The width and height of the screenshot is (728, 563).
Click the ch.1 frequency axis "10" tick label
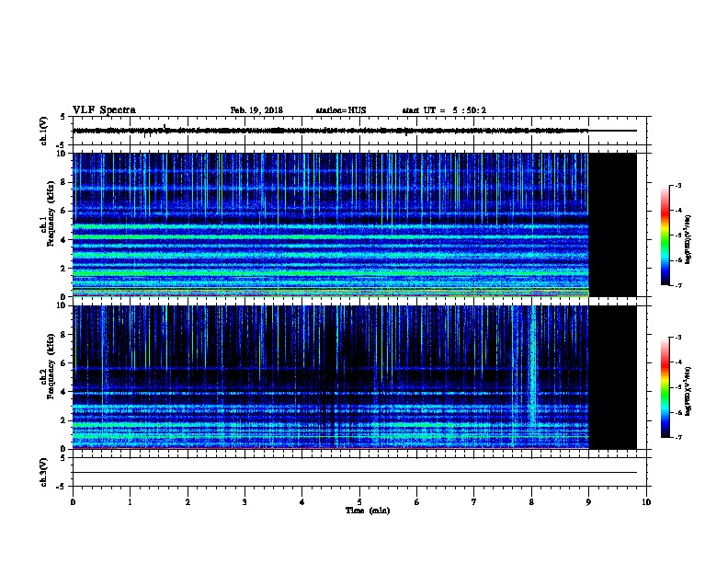pos(63,154)
